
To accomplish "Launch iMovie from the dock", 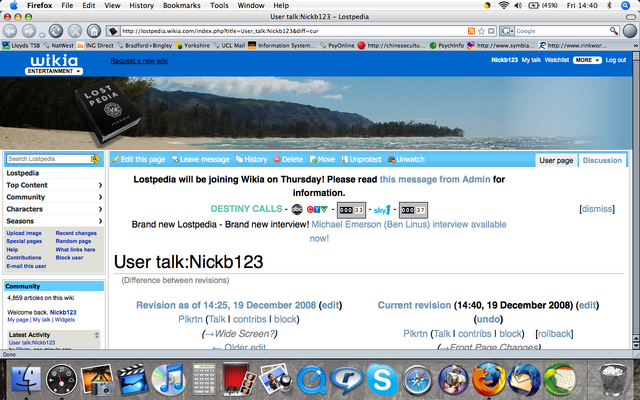I will 133,380.
